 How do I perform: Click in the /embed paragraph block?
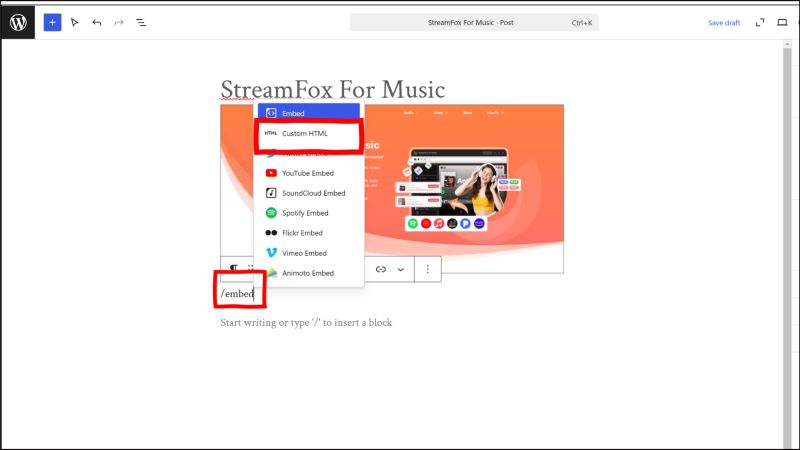[x=237, y=294]
